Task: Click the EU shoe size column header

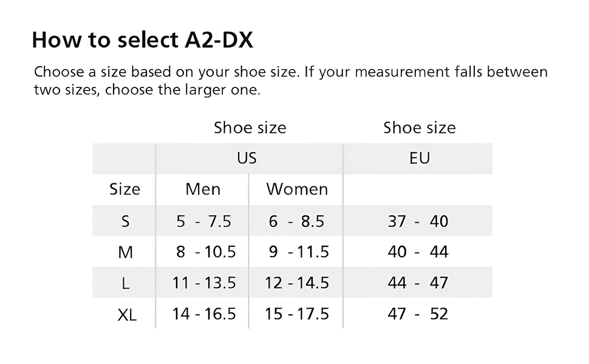Action: pyautogui.click(x=419, y=158)
